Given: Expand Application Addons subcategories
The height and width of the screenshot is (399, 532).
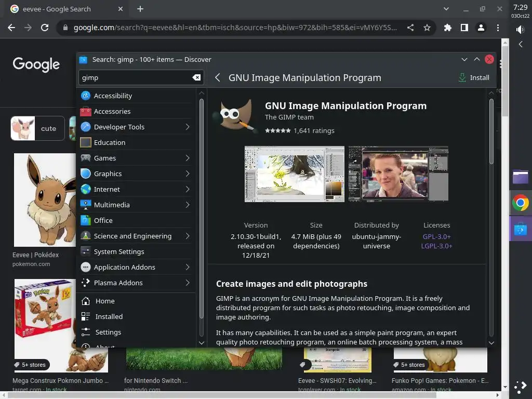Looking at the screenshot, I should [188, 268].
